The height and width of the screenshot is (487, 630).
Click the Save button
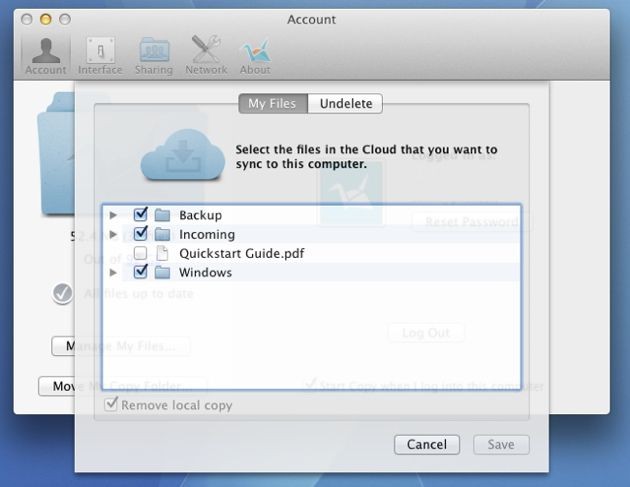point(501,444)
